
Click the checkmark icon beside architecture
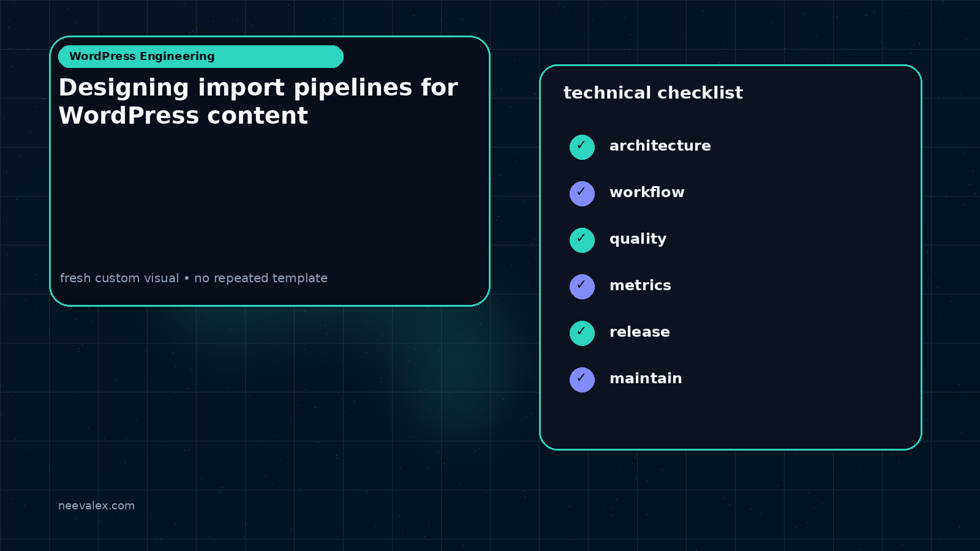[582, 147]
